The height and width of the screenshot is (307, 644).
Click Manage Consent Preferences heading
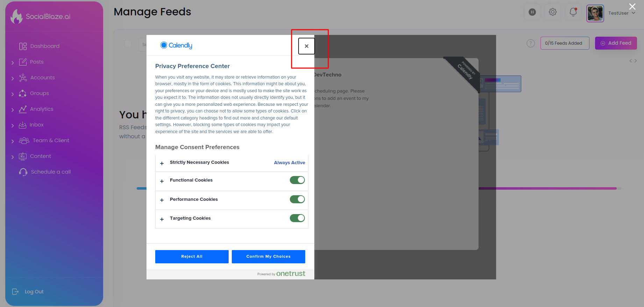[197, 147]
